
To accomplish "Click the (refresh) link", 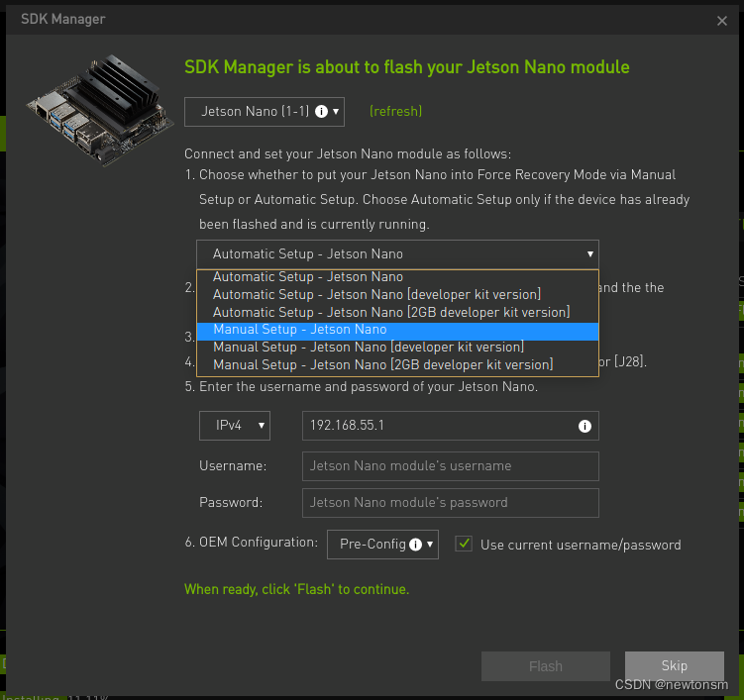I will (395, 112).
